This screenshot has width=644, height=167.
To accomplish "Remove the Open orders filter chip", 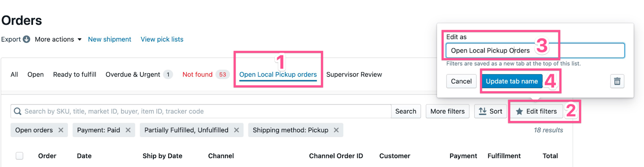I will 61,130.
